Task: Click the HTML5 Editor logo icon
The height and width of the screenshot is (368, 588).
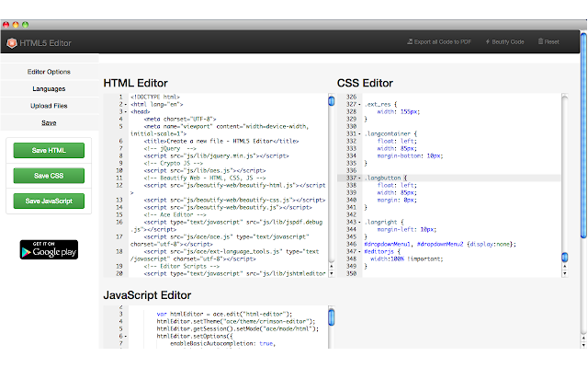Action: (12, 41)
